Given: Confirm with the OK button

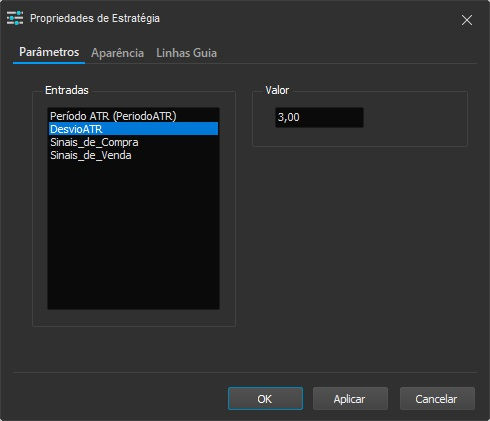Looking at the screenshot, I should click(x=265, y=399).
